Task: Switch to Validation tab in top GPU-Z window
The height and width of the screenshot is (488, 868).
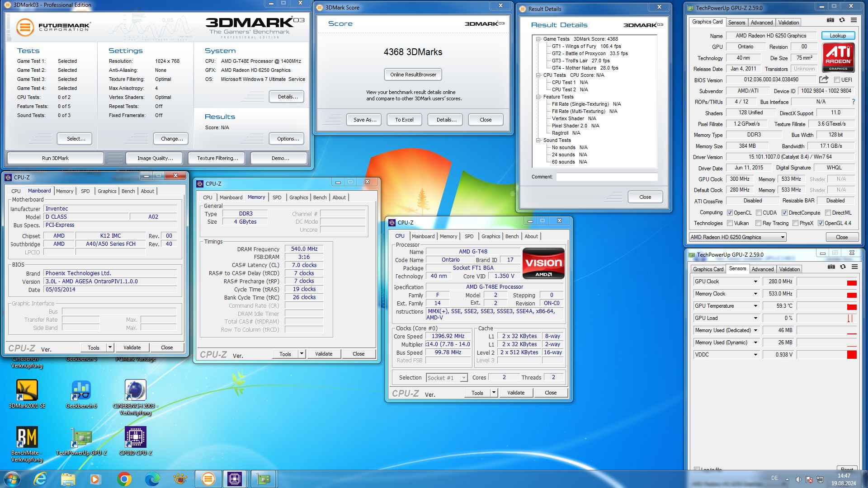Action: point(788,23)
